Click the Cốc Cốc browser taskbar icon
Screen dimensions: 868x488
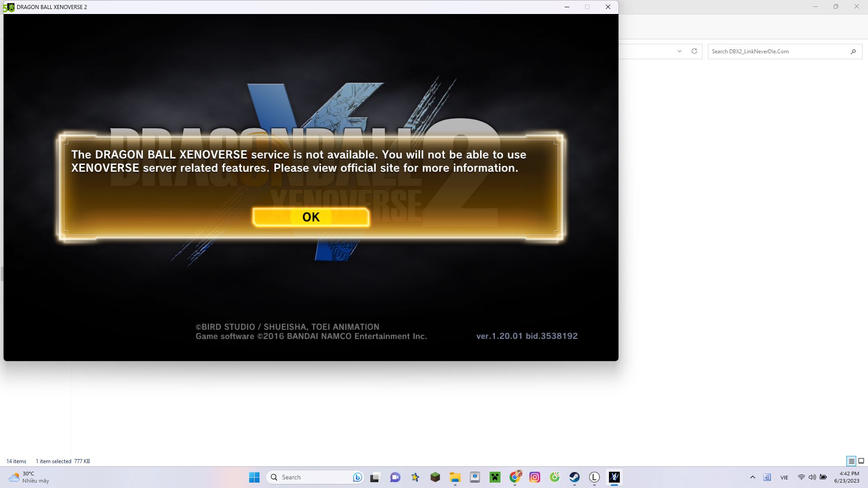[555, 477]
